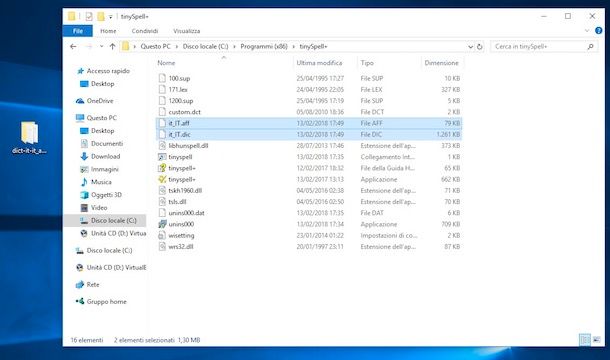Viewport: 610px width, 360px height.
Task: Click new folder icon in title bar
Action: [x=101, y=16]
